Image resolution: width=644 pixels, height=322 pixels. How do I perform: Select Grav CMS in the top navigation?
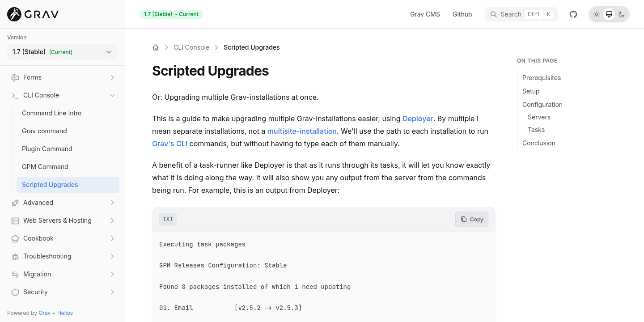(x=425, y=14)
